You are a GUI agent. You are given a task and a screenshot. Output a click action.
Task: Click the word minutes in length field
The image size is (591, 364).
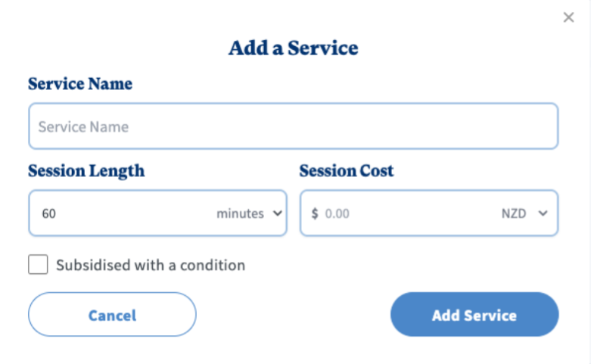pyautogui.click(x=240, y=213)
